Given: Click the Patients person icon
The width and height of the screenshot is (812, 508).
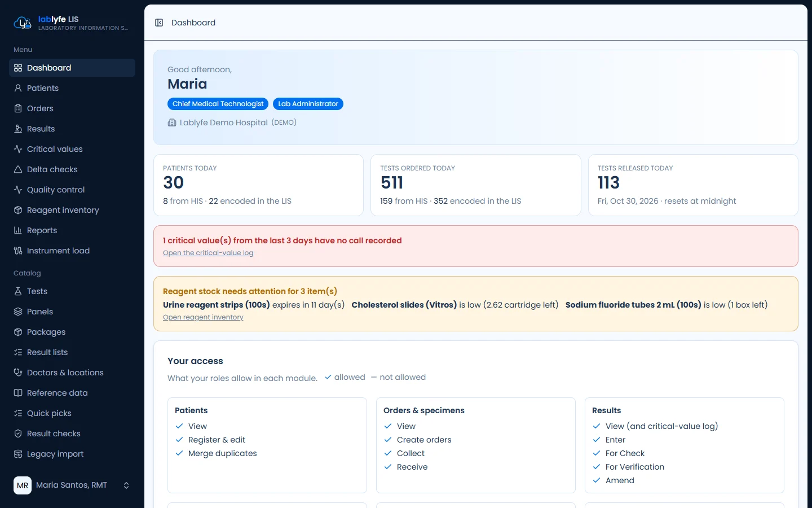Looking at the screenshot, I should 18,88.
